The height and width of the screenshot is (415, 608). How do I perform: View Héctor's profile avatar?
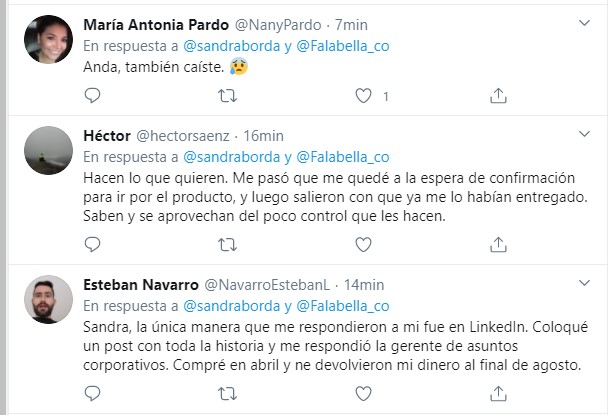(x=48, y=152)
